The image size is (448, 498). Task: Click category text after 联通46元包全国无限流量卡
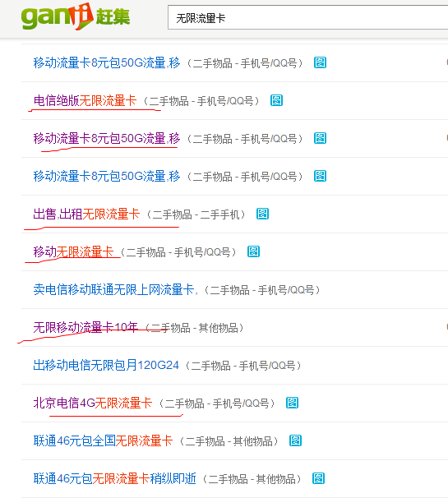(229, 441)
